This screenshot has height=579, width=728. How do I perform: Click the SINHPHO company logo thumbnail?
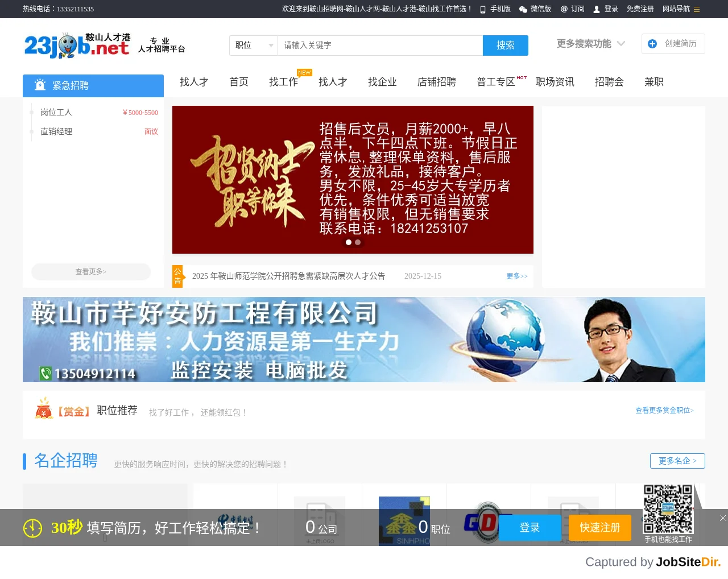click(404, 521)
